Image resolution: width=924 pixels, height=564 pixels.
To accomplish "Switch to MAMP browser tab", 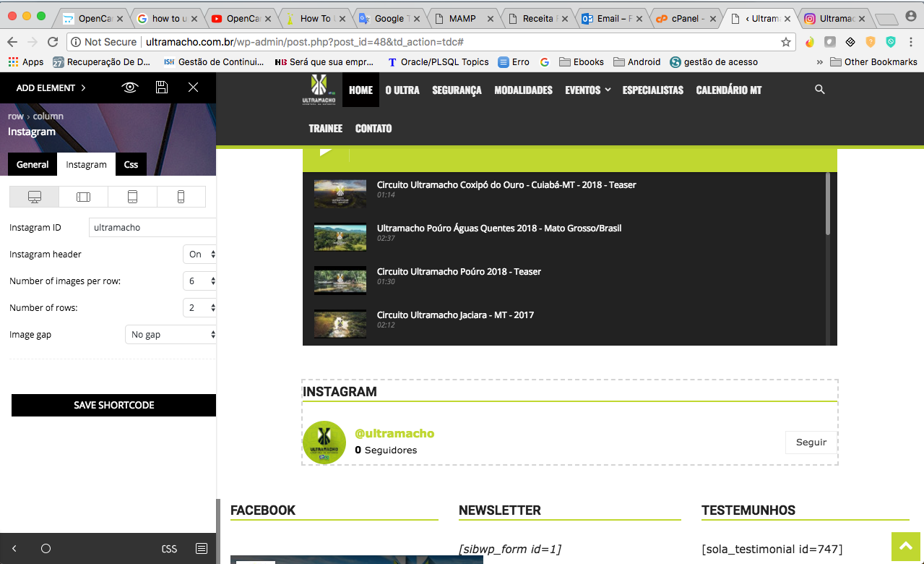I will (x=464, y=18).
